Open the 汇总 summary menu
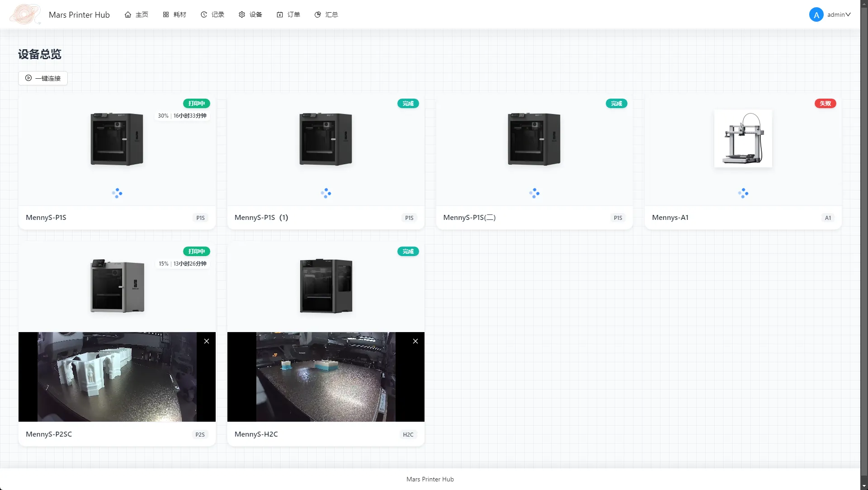The height and width of the screenshot is (490, 868). [326, 14]
